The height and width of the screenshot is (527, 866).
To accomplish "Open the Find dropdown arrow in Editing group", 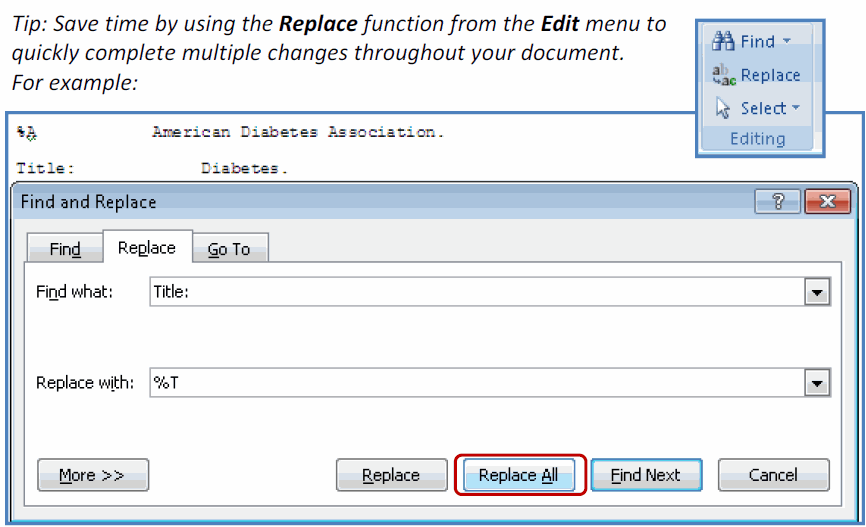I will point(787,41).
